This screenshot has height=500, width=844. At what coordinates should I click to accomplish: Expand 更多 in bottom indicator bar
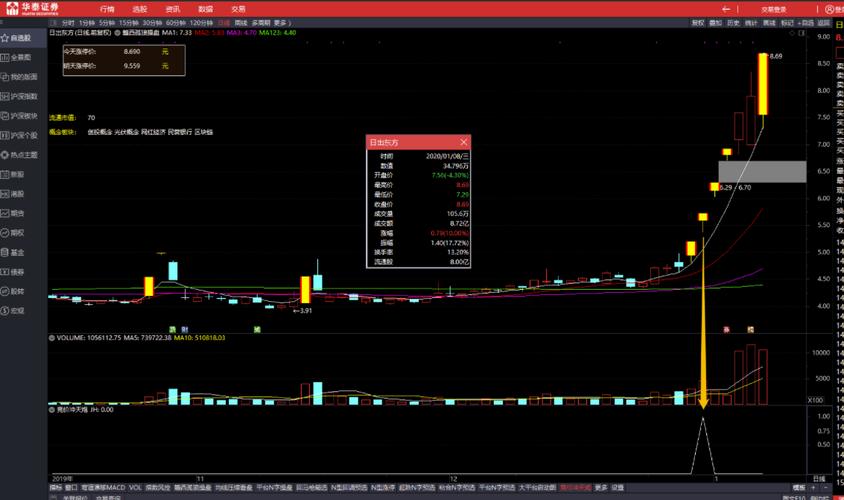[x=601, y=488]
